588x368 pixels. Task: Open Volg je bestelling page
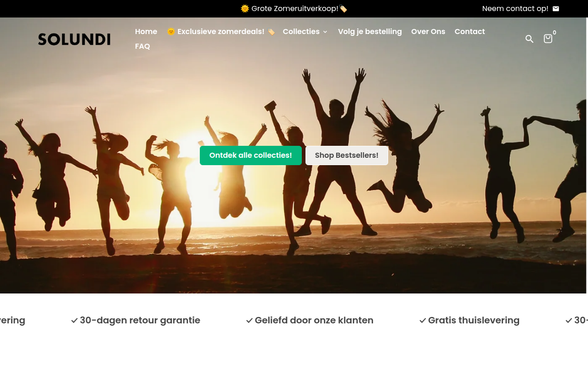370,31
